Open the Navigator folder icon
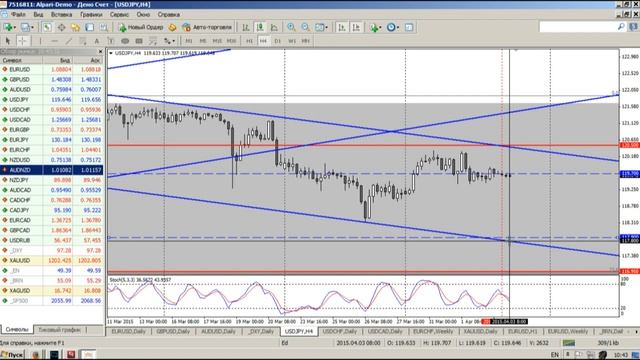640x360 pixels. [x=76, y=27]
